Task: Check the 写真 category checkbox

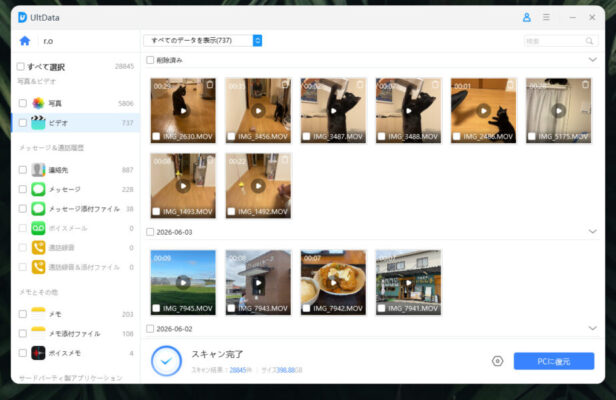Action: pos(23,103)
